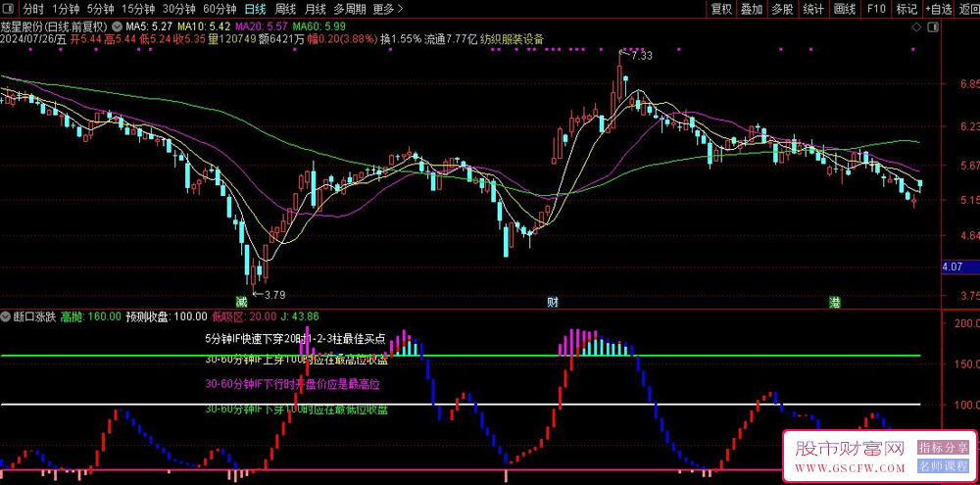Switch to the 30分钟 period tab
The width and height of the screenshot is (980, 485).
point(178,9)
